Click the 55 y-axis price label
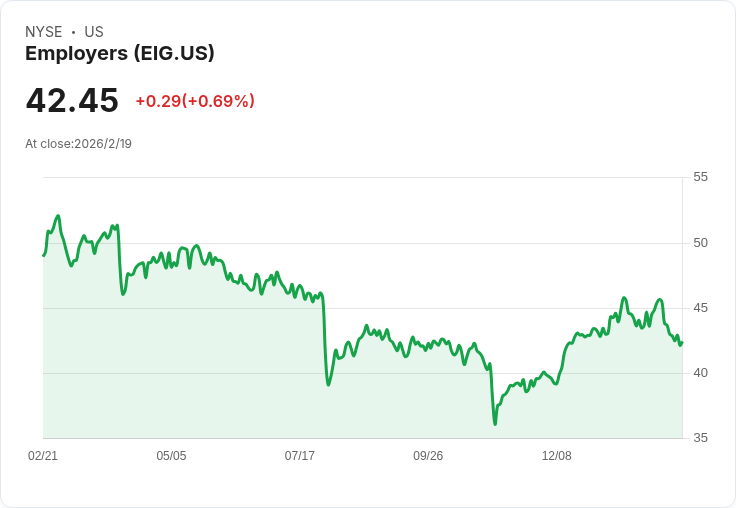This screenshot has height=508, width=736. click(x=701, y=177)
